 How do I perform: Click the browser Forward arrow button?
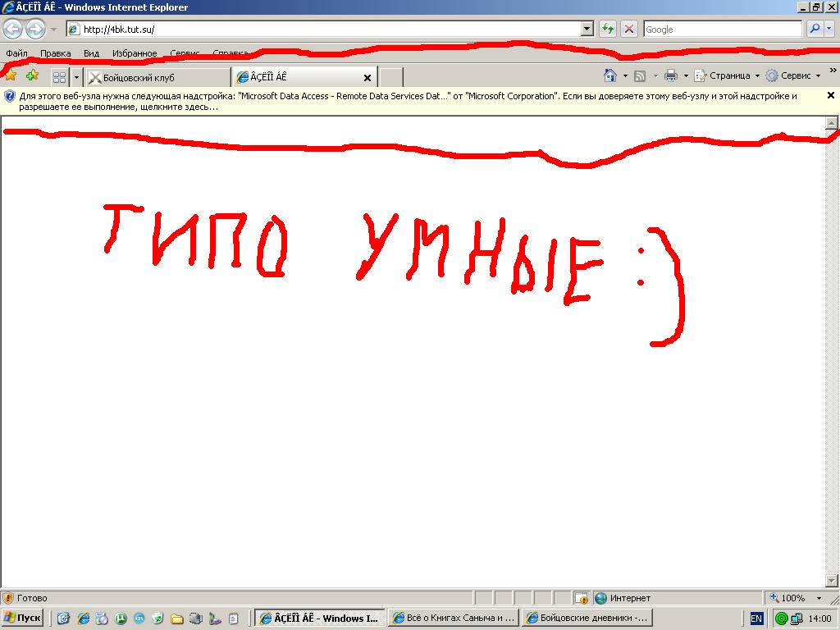35,29
